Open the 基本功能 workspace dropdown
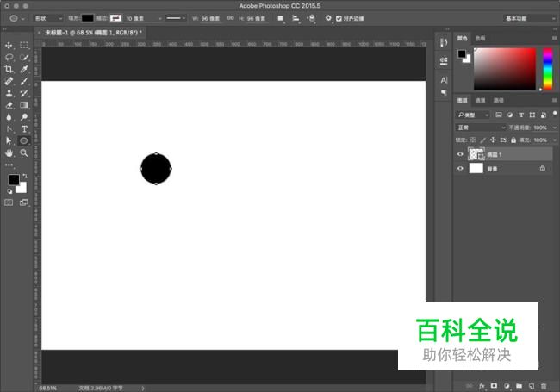Image resolution: width=560 pixels, height=392 pixels. click(528, 17)
